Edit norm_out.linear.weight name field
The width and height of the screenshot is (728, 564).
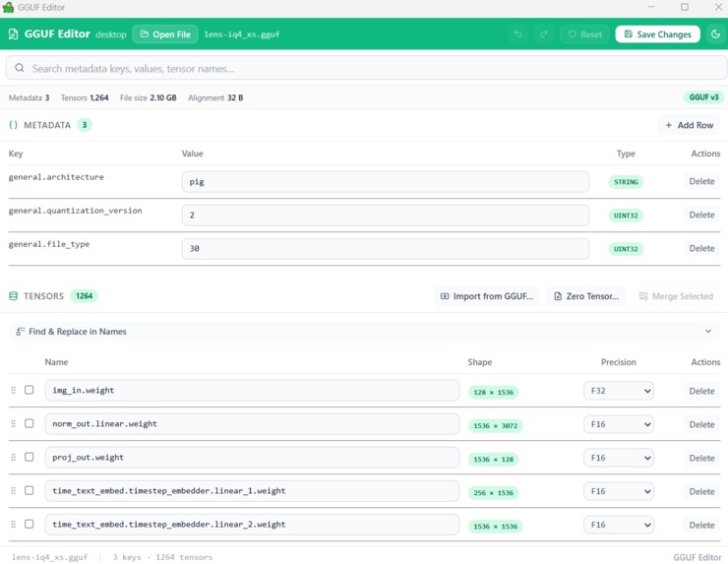[252, 423]
